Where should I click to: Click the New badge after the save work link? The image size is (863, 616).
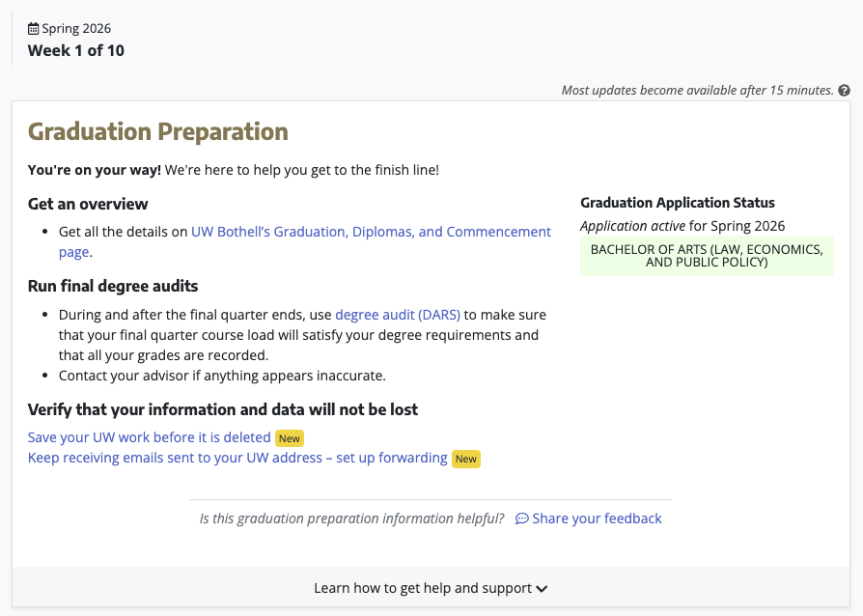pos(290,438)
